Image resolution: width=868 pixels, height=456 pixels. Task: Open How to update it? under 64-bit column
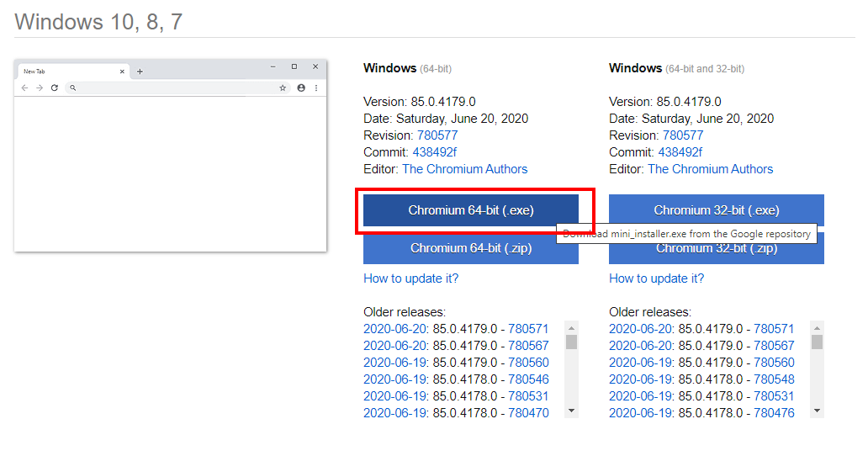(x=410, y=278)
